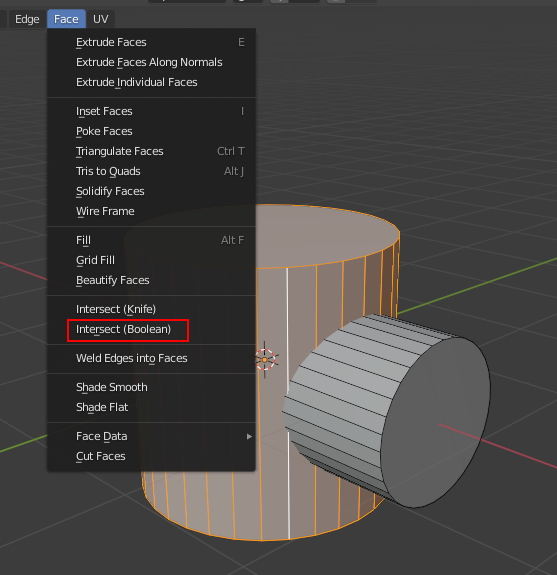Close the open Face menu header
Screen dimensions: 557x575
tap(66, 19)
